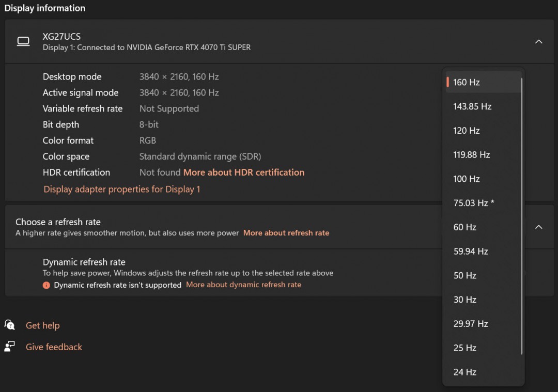Open More about HDR certification link

(244, 173)
